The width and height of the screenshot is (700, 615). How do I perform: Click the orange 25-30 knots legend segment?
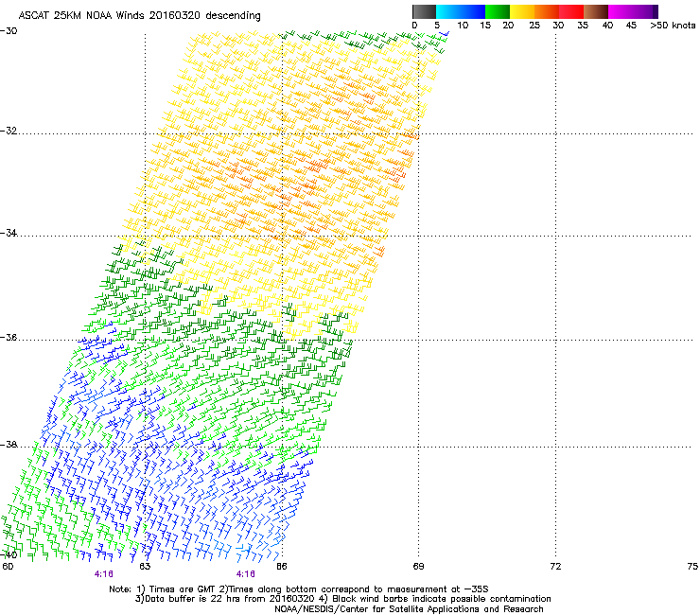pyautogui.click(x=547, y=11)
